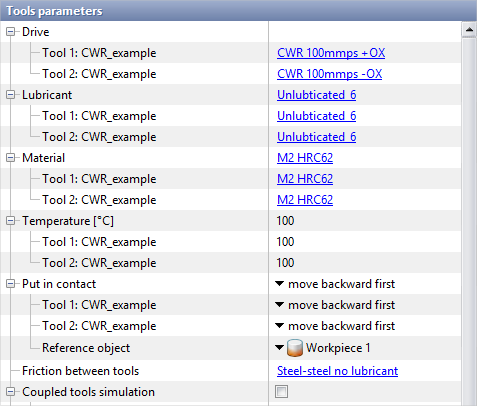This screenshot has width=477, height=406.
Task: Edit Tool 1 temperature value 100
Action: [285, 242]
